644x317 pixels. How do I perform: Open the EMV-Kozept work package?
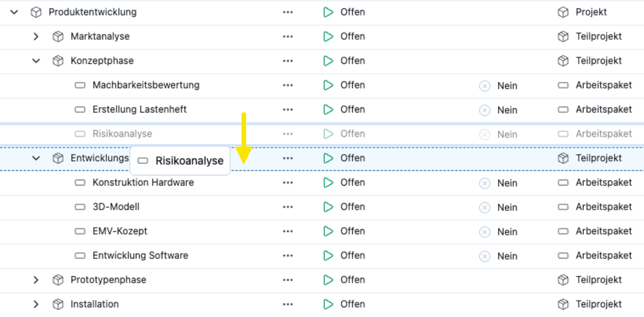click(120, 231)
